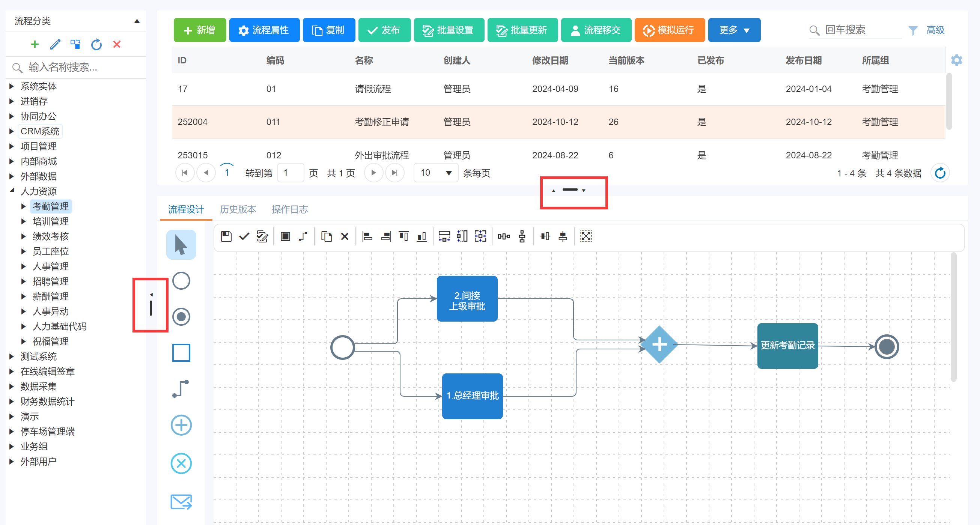The image size is (980, 525).
Task: Open the 10 items per page dropdown
Action: click(436, 173)
